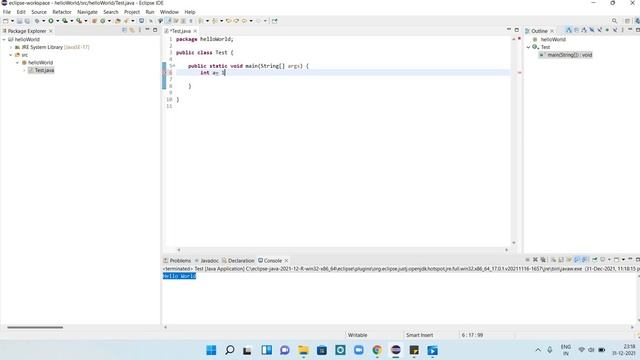Screen dimensions: 640x360
Task: Collapse the Test class in Outline
Action: (x=529, y=47)
